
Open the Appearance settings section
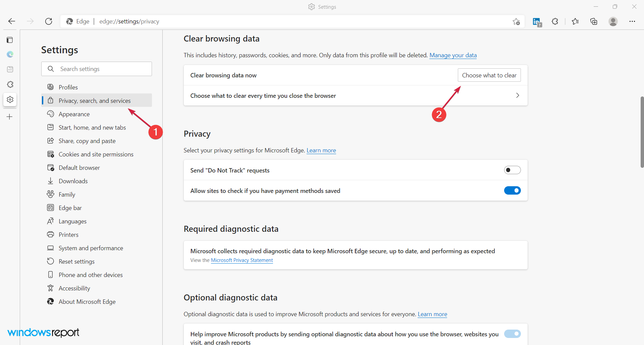(x=74, y=114)
